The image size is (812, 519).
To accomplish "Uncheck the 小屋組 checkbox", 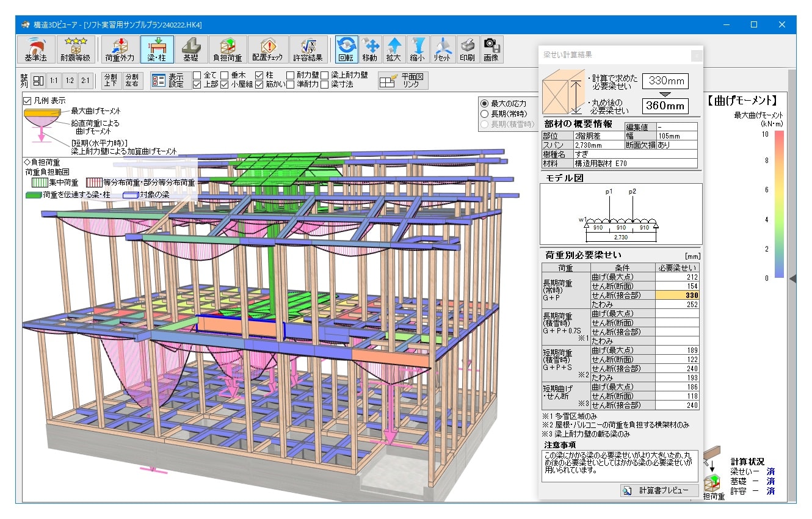I will [x=225, y=85].
